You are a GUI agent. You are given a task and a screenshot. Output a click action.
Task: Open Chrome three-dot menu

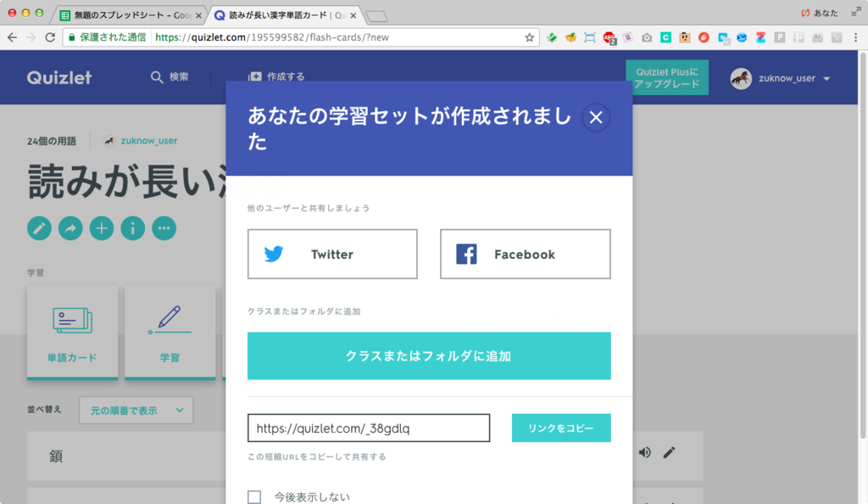click(856, 37)
